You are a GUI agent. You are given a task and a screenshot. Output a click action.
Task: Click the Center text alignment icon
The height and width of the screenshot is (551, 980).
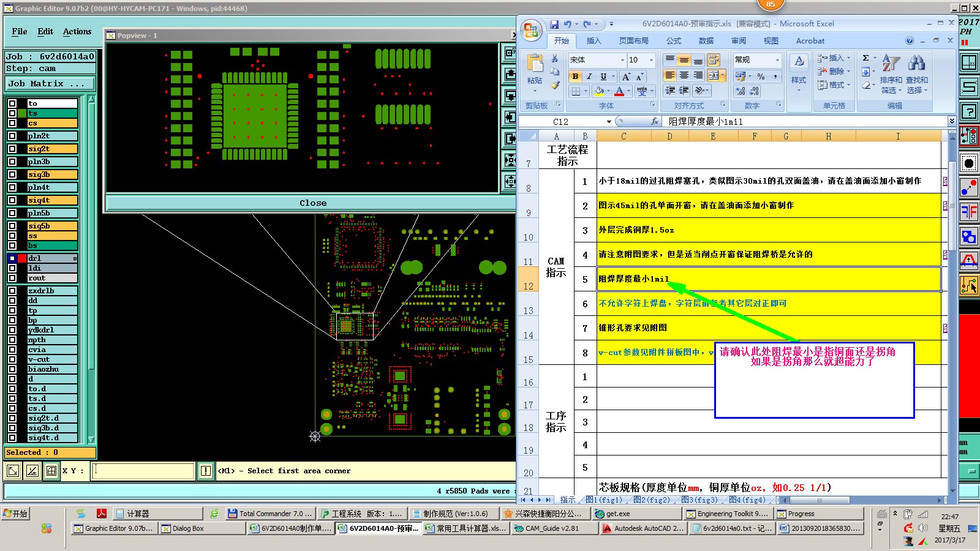[x=684, y=75]
